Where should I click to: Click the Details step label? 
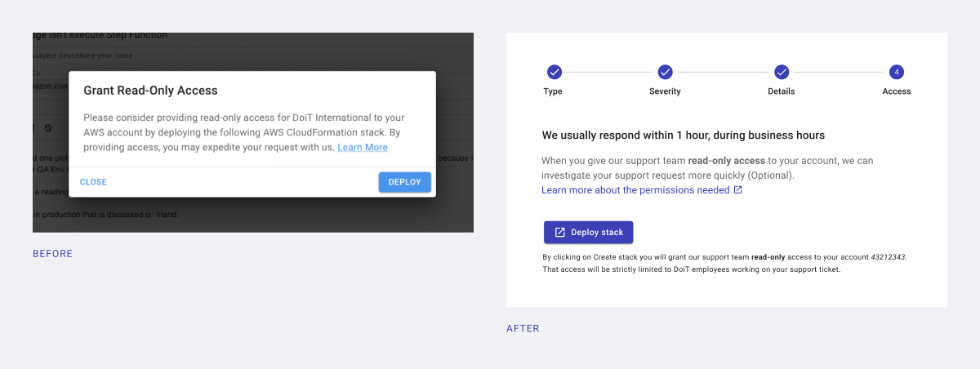point(782,91)
